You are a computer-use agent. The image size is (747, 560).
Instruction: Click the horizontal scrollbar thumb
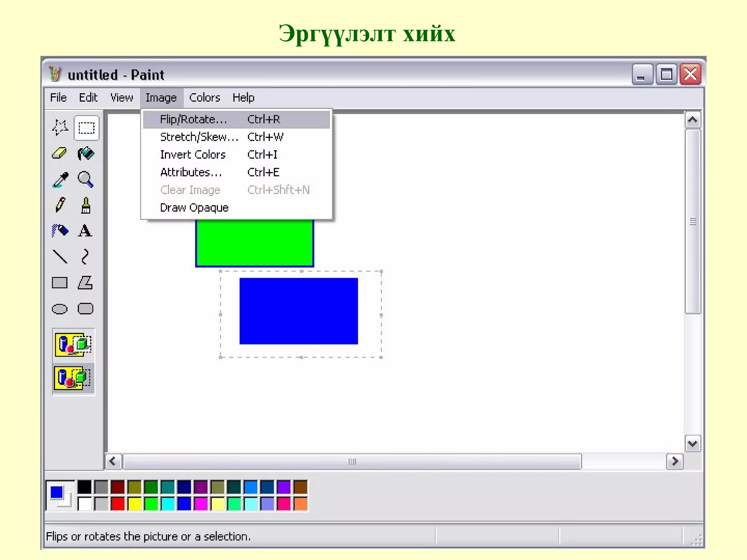pos(352,462)
